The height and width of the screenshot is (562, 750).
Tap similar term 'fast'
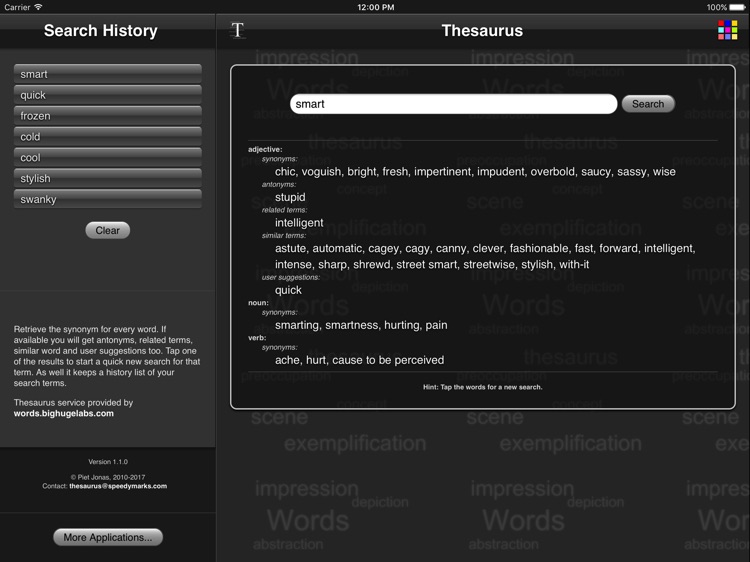point(584,248)
